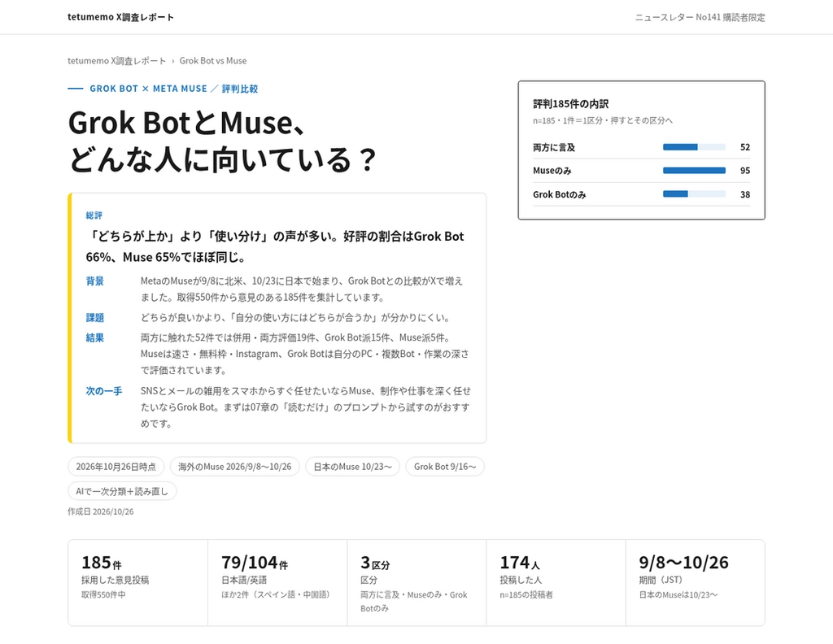The image size is (833, 644).
Task: Select the Grok Bot vs Muse breadcrumb
Action: (x=213, y=60)
